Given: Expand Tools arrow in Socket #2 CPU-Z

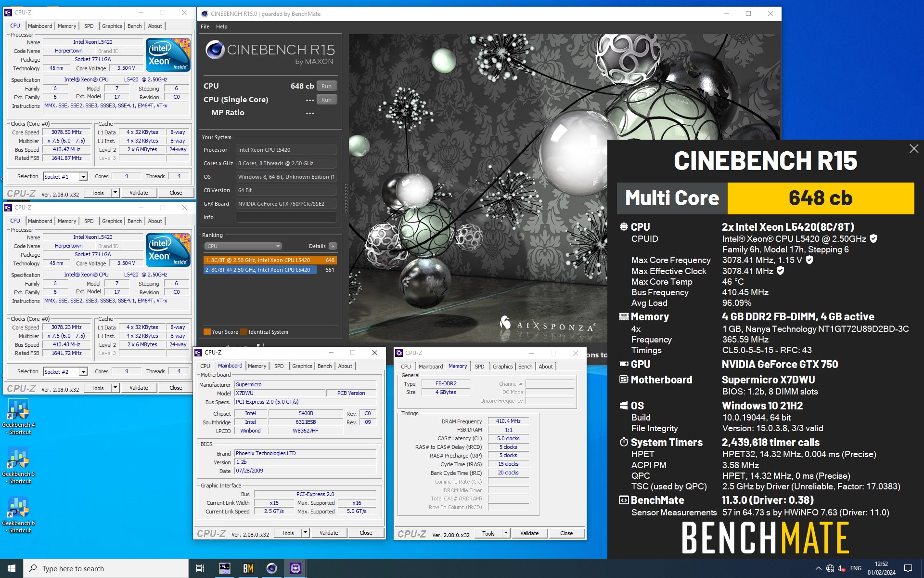Looking at the screenshot, I should [x=115, y=388].
